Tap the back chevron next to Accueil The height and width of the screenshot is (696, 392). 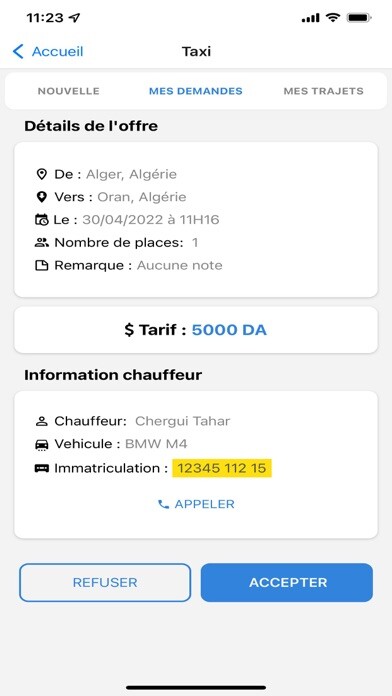[x=18, y=51]
